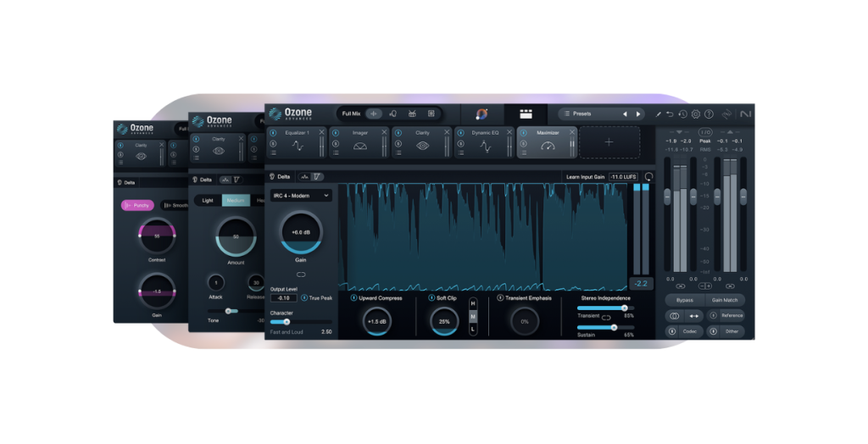Click the Output Level -0.10 field
This screenshot has width=868, height=444.
click(x=283, y=298)
